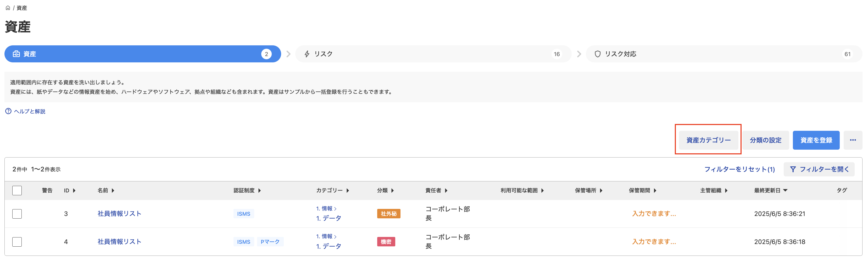The image size is (868, 260).
Task: Switch to the リスク対応 step tab
Action: (724, 54)
